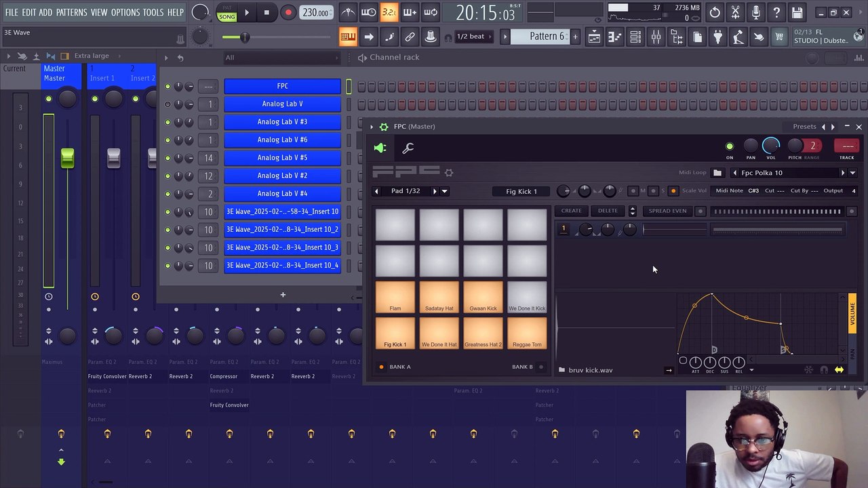The height and width of the screenshot is (488, 868).
Task: Click the Fig Kick 1 pad
Action: click(395, 334)
